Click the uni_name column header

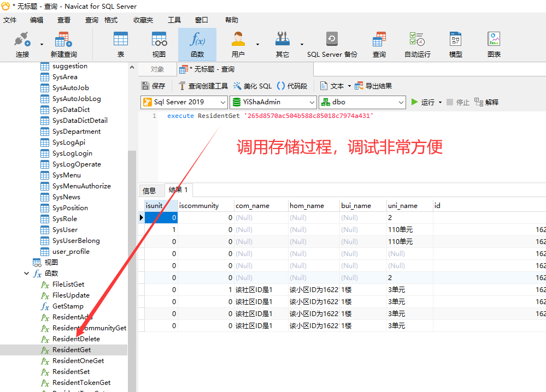[x=403, y=206]
